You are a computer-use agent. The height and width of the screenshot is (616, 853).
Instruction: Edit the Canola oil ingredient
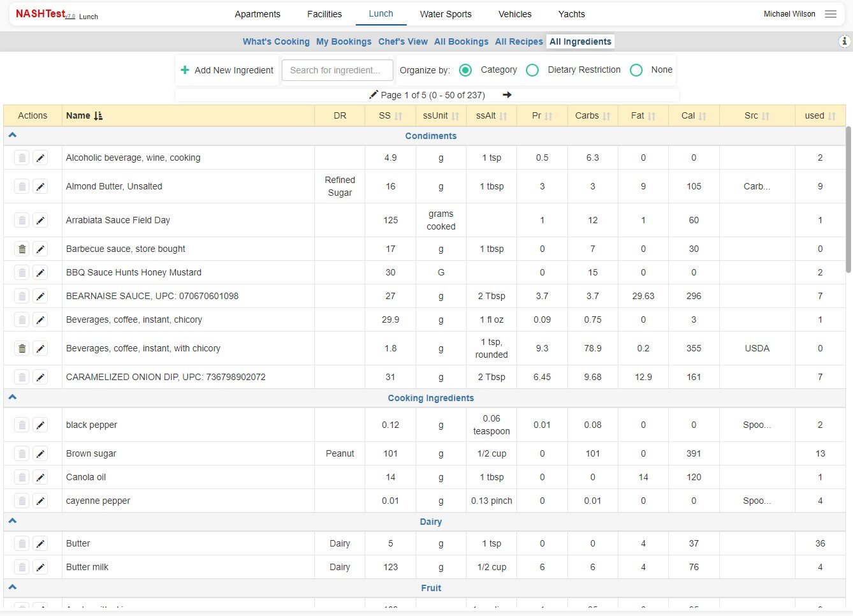[x=40, y=477]
